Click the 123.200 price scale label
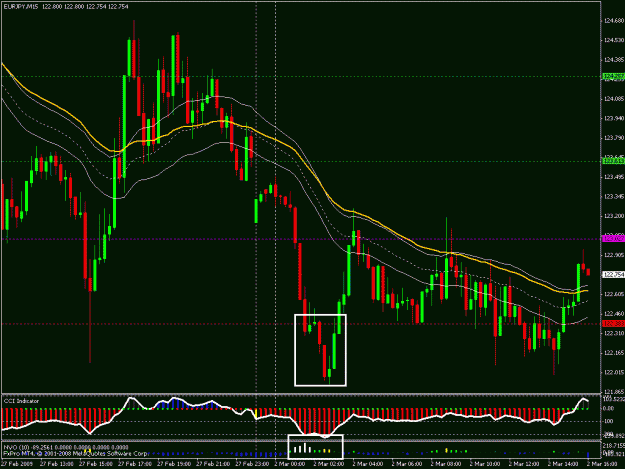The width and height of the screenshot is (625, 469). click(x=614, y=216)
